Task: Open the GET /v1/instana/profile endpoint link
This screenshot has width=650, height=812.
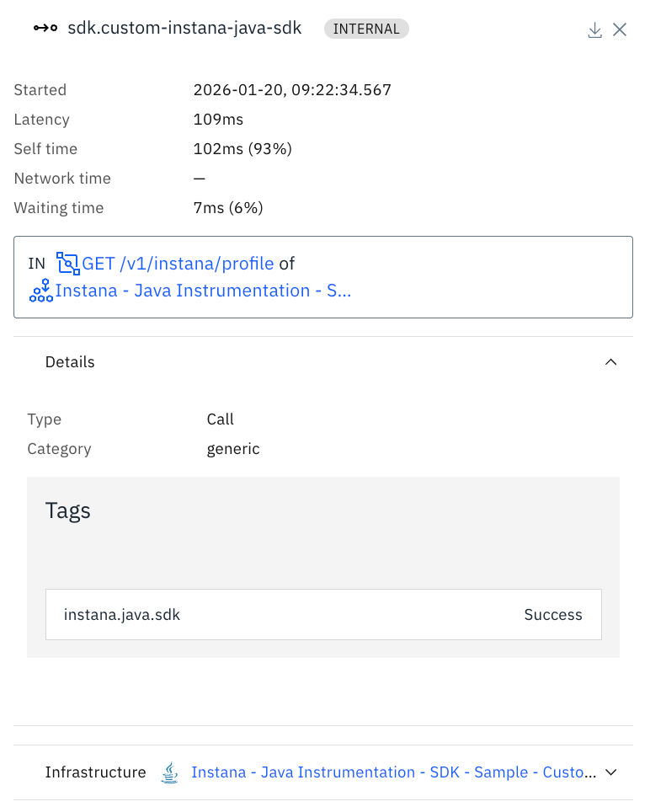Action: coord(178,264)
